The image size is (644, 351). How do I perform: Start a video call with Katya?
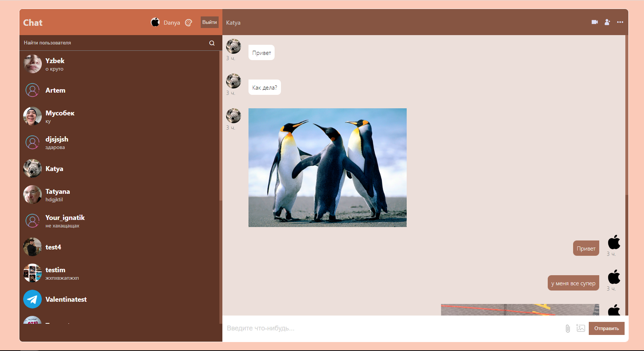[x=595, y=22]
